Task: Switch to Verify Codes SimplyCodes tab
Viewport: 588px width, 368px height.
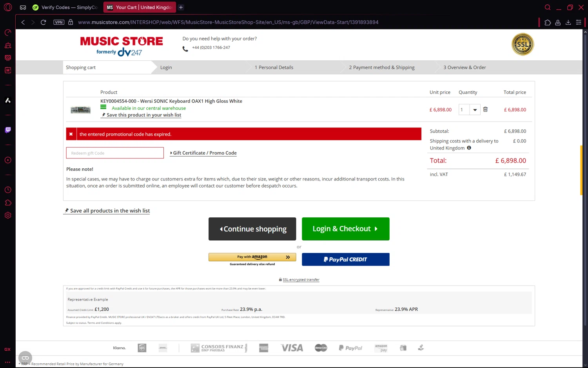Action: pos(65,7)
